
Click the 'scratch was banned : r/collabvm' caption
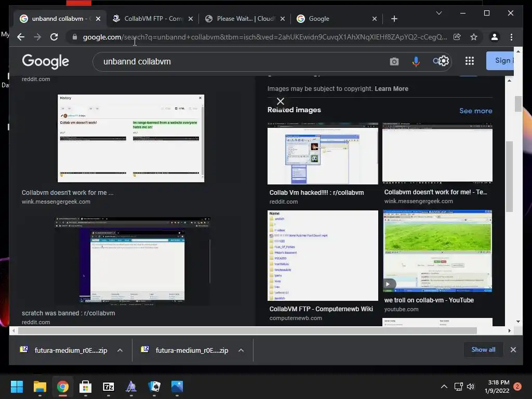tap(68, 313)
